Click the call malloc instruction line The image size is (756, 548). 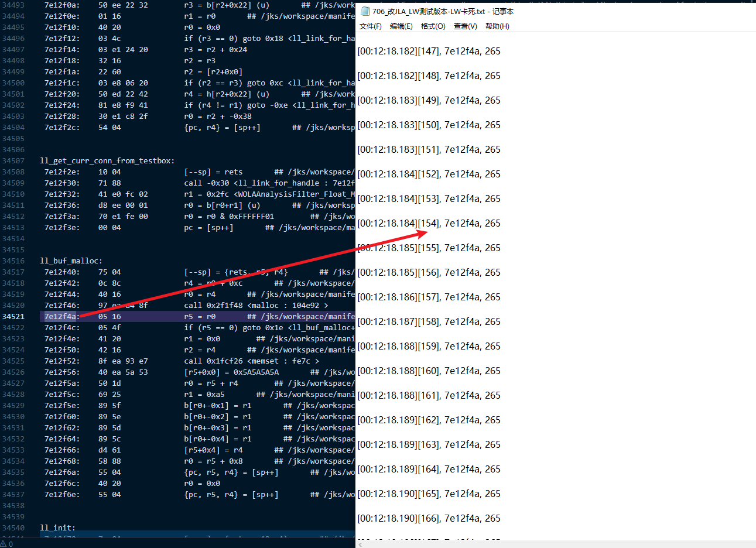point(256,305)
